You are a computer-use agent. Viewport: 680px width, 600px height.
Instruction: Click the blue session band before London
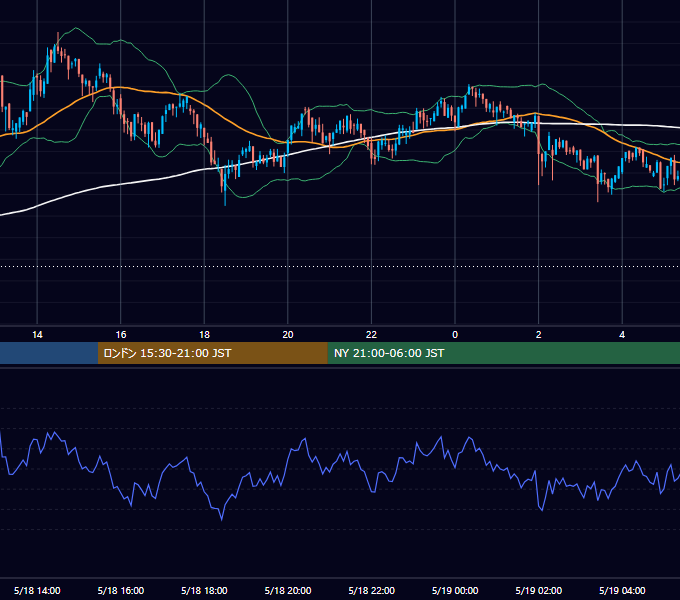click(49, 353)
